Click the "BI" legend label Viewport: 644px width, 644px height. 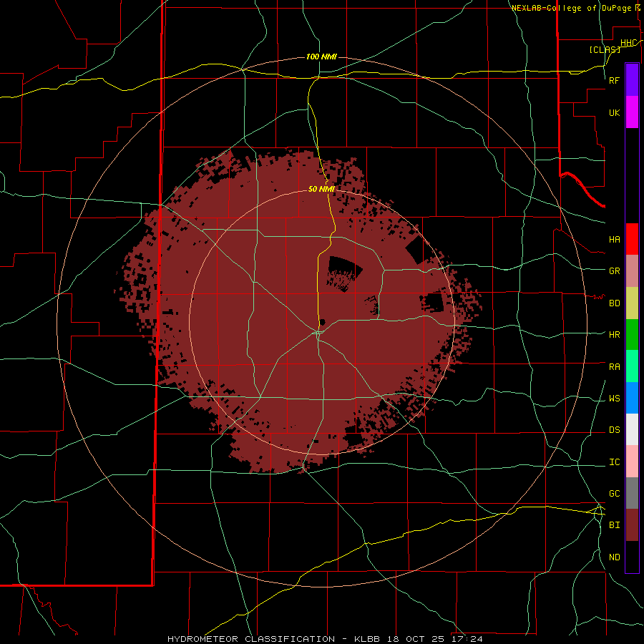(x=615, y=525)
